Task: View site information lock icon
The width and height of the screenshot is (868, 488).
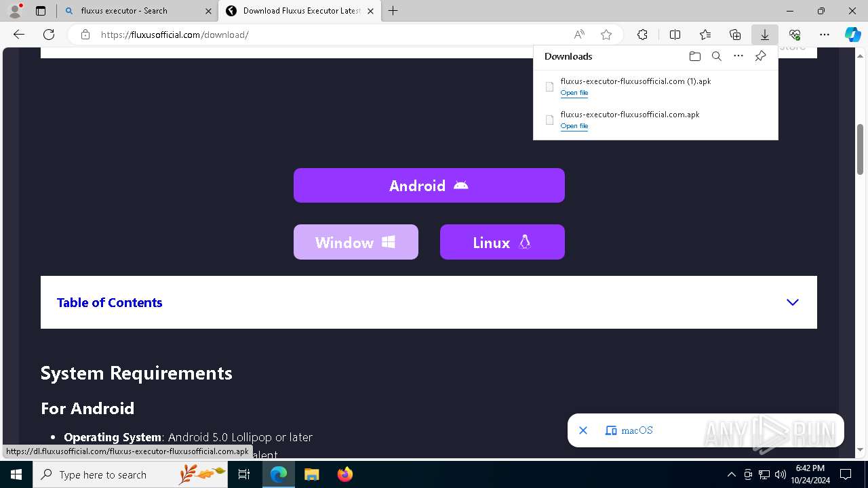Action: (85, 35)
